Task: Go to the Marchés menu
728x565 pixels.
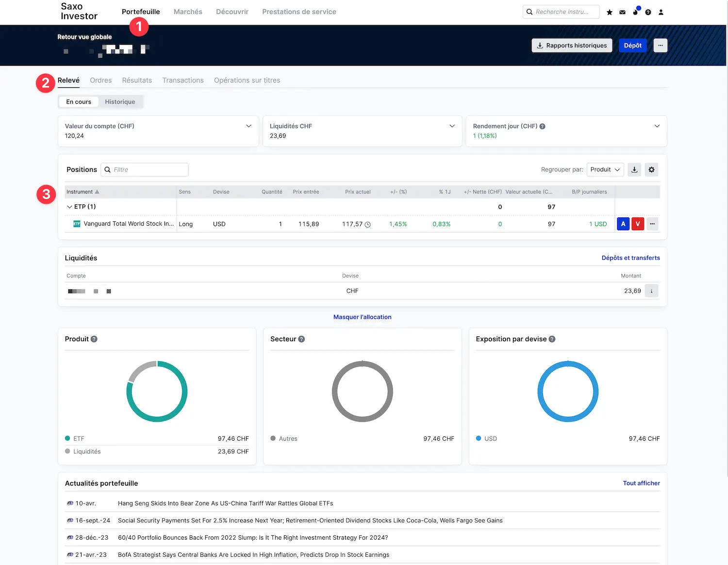Action: [x=188, y=12]
